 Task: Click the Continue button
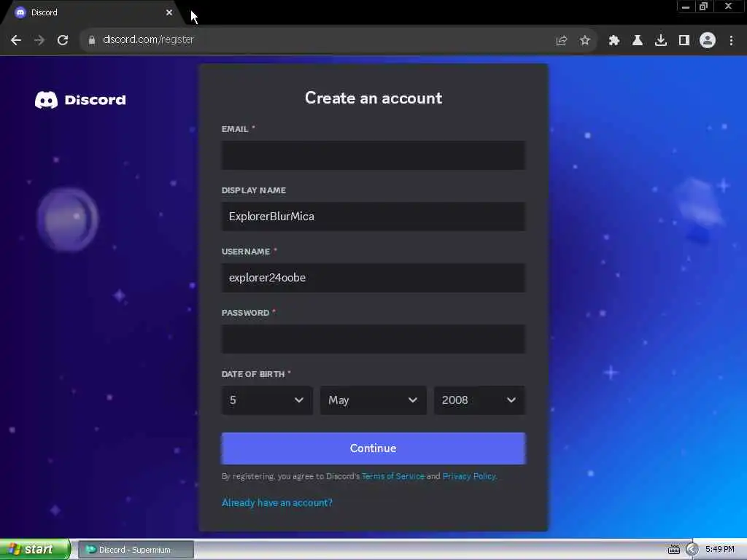[373, 448]
